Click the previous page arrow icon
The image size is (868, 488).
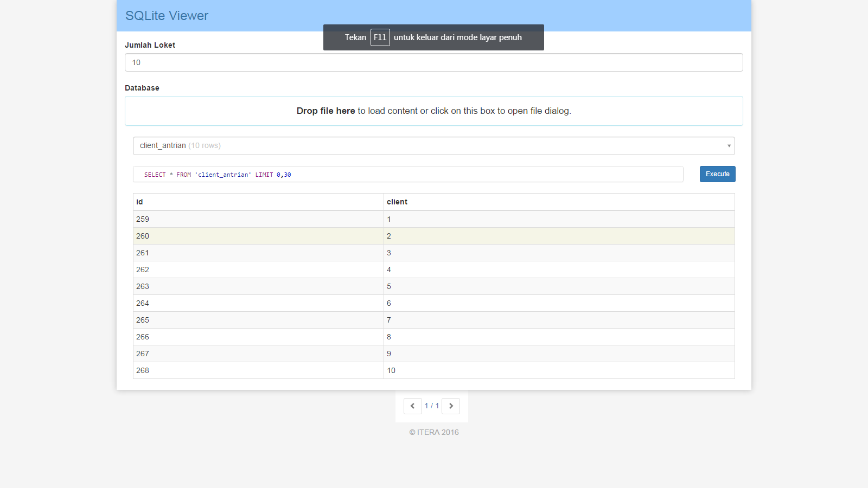[x=412, y=406]
